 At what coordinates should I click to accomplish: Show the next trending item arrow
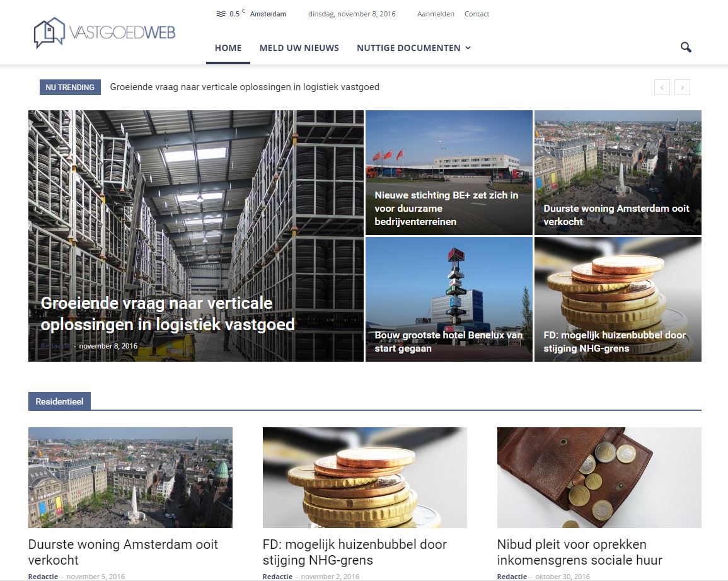pos(682,87)
